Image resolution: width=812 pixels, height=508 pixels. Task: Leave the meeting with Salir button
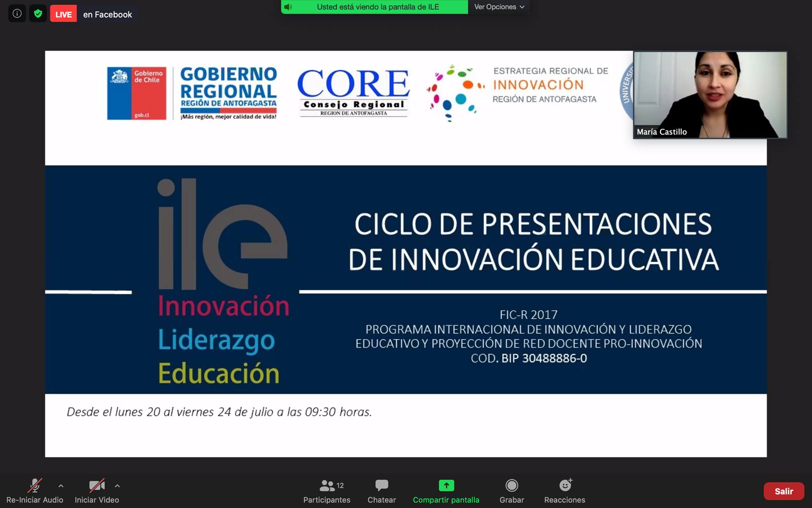click(x=783, y=491)
